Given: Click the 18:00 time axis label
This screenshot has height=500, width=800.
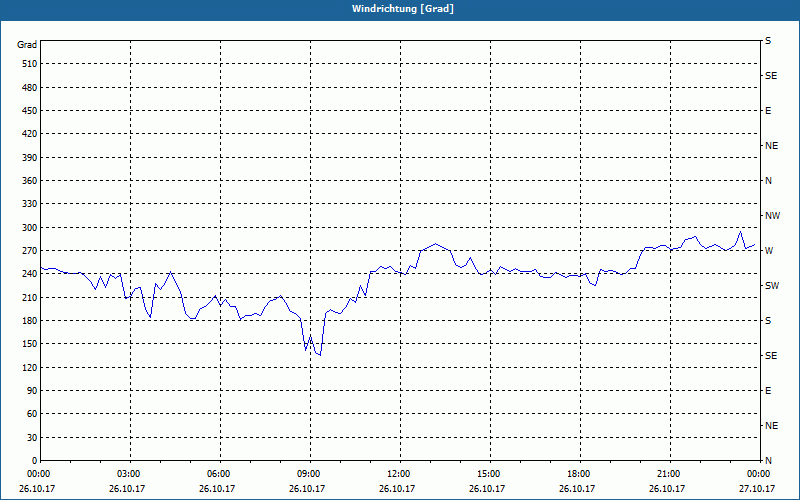Looking at the screenshot, I should (580, 474).
